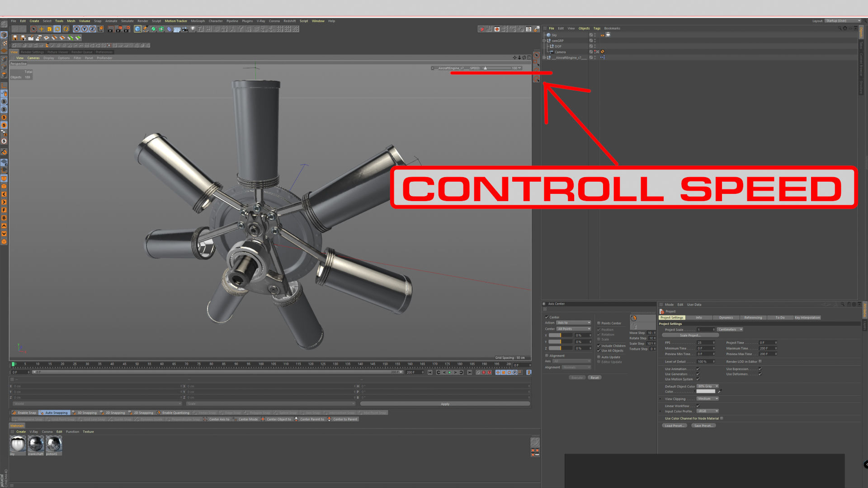Select the Scale tool
Viewport: 868px width, 488px height.
(x=49, y=29)
